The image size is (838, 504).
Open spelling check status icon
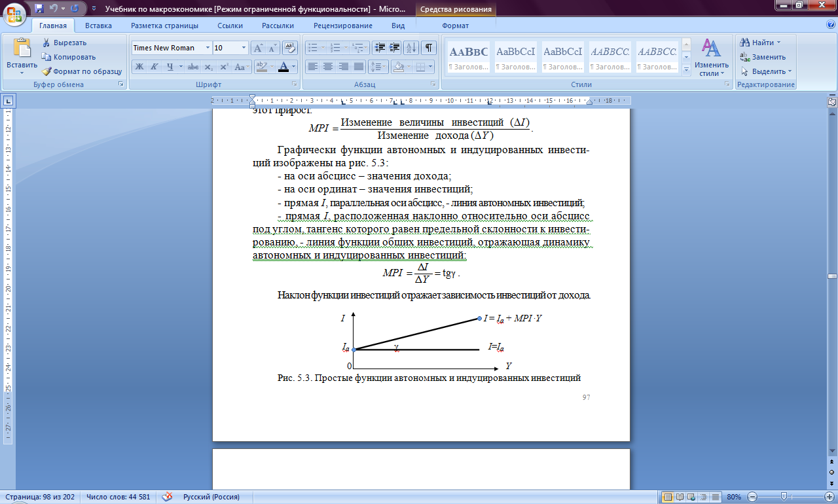click(x=168, y=497)
